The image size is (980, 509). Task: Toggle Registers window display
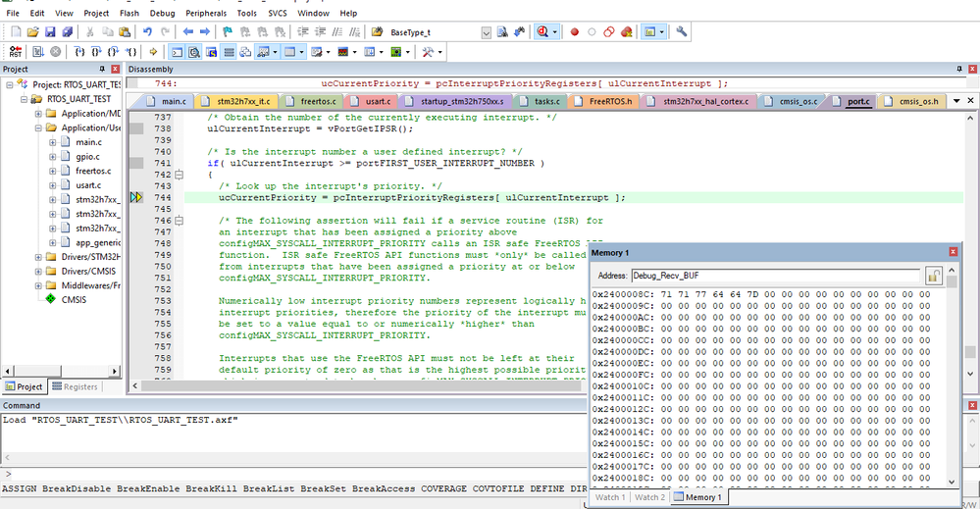point(229,52)
